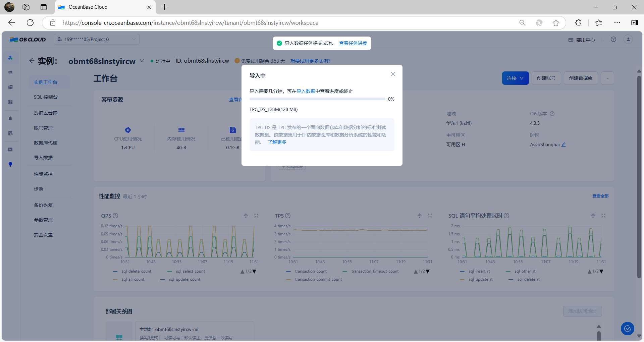The height and width of the screenshot is (342, 644).
Task: Expand the 连接 connect dropdown button
Action: pyautogui.click(x=515, y=78)
